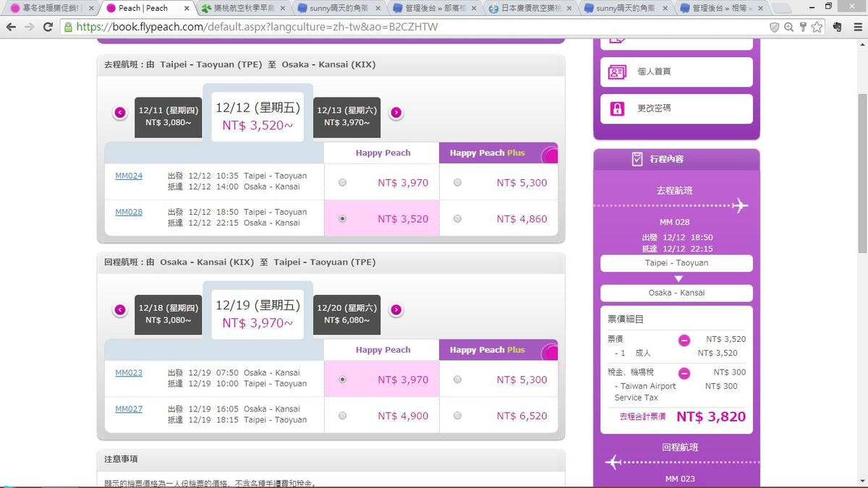Viewport: 868px width, 488px height.
Task: Select the 12/13 (星期六) outbound date tab
Action: [x=346, y=116]
